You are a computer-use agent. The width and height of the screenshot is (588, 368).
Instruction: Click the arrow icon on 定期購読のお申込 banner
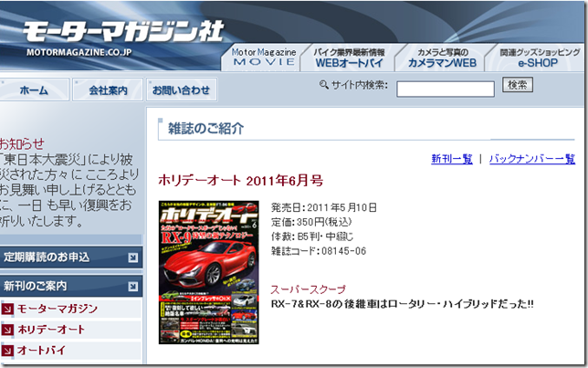(133, 257)
